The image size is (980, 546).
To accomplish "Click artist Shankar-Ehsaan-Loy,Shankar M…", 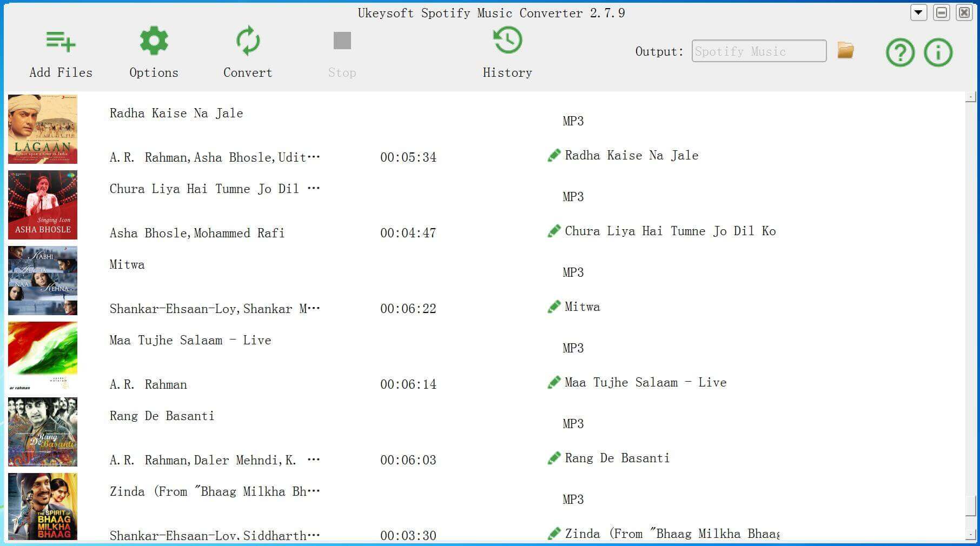I will coord(215,309).
